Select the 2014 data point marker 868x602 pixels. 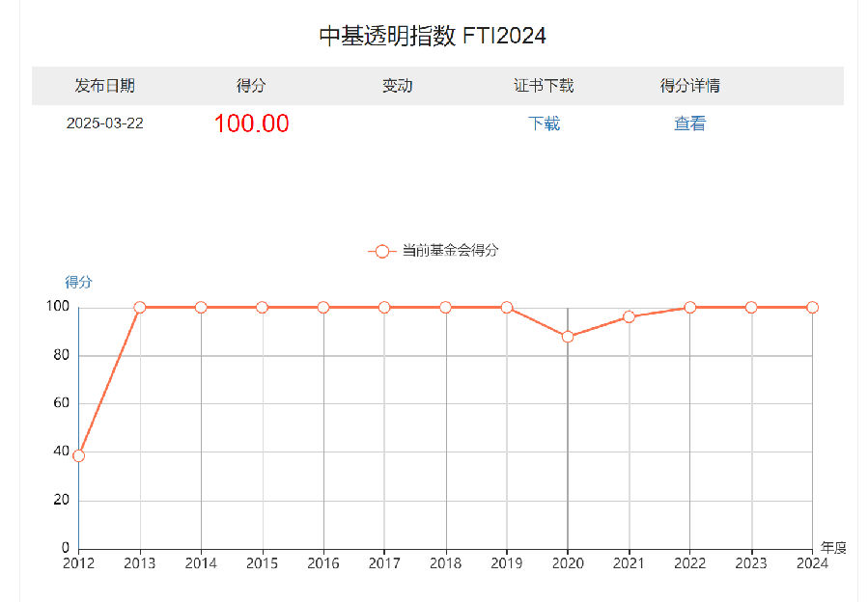201,307
